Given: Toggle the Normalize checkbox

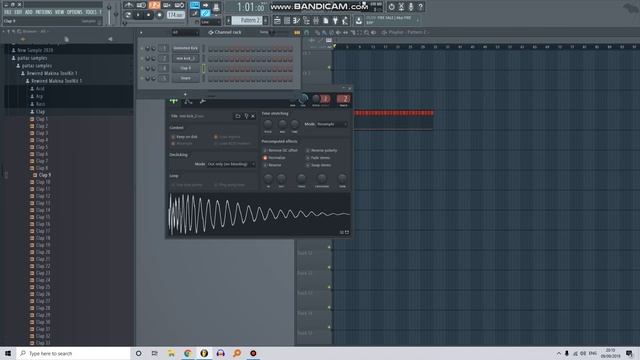Looking at the screenshot, I should point(265,158).
